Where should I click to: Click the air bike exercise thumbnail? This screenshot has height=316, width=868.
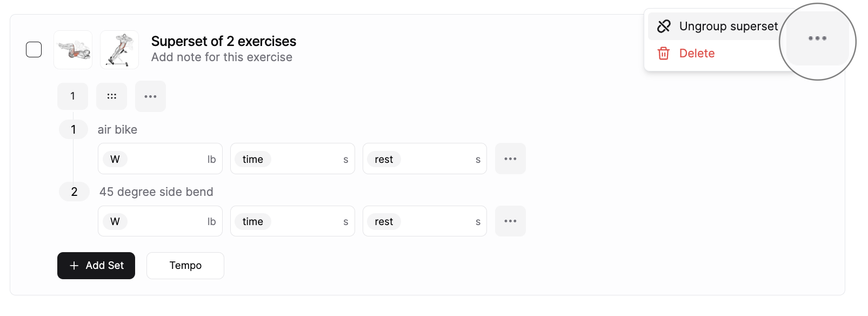(x=72, y=49)
